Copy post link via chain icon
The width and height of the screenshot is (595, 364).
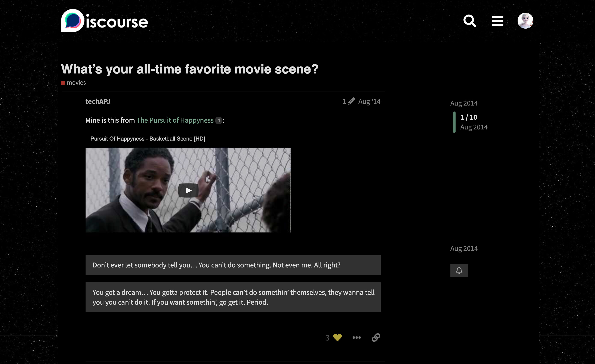(x=376, y=337)
